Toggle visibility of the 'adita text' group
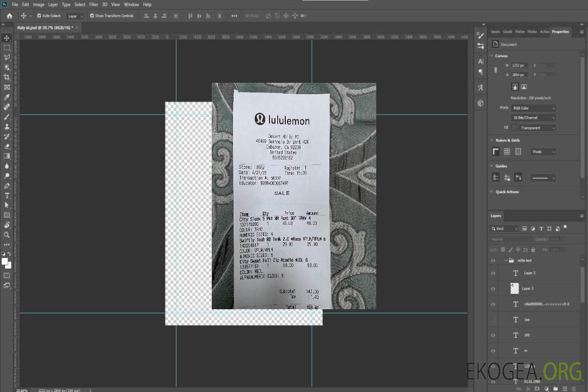This screenshot has height=392, width=588. coord(493,260)
